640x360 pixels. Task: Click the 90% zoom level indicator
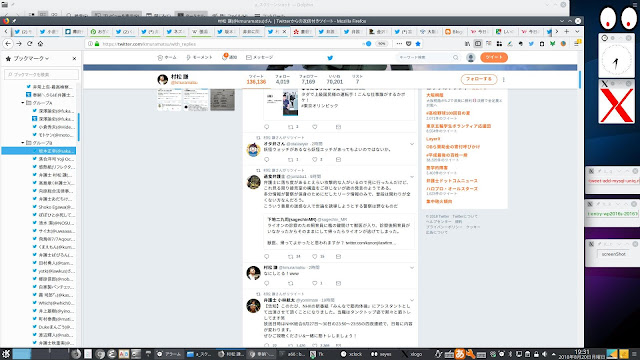[x=381, y=44]
